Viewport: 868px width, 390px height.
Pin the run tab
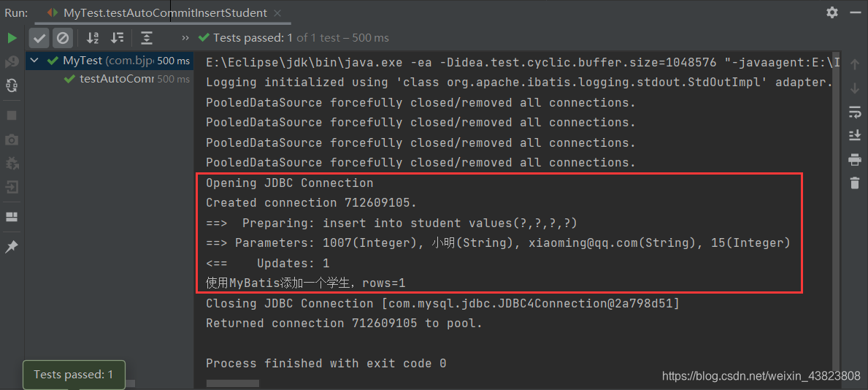(12, 247)
